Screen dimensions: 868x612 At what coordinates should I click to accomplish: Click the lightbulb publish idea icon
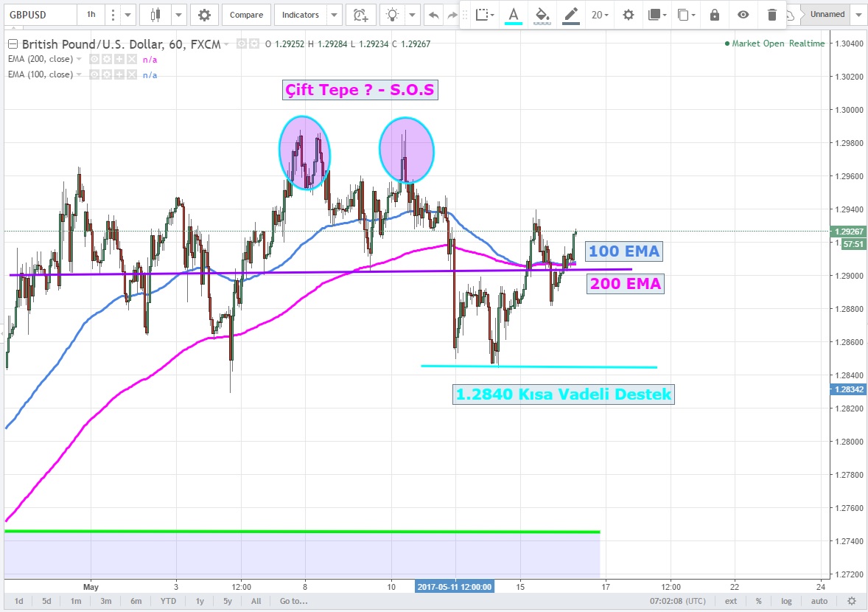[393, 15]
